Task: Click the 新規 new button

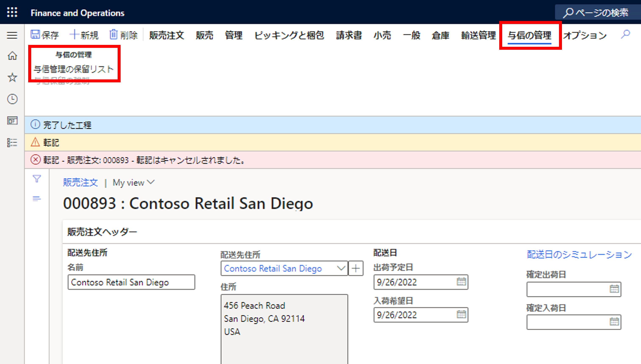Action: click(x=84, y=35)
